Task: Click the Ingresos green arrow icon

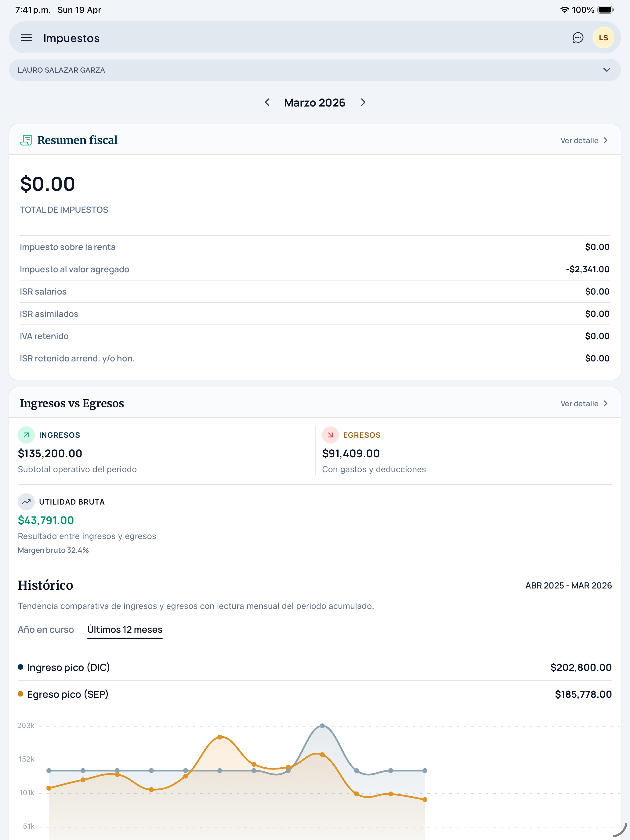Action: tap(26, 435)
